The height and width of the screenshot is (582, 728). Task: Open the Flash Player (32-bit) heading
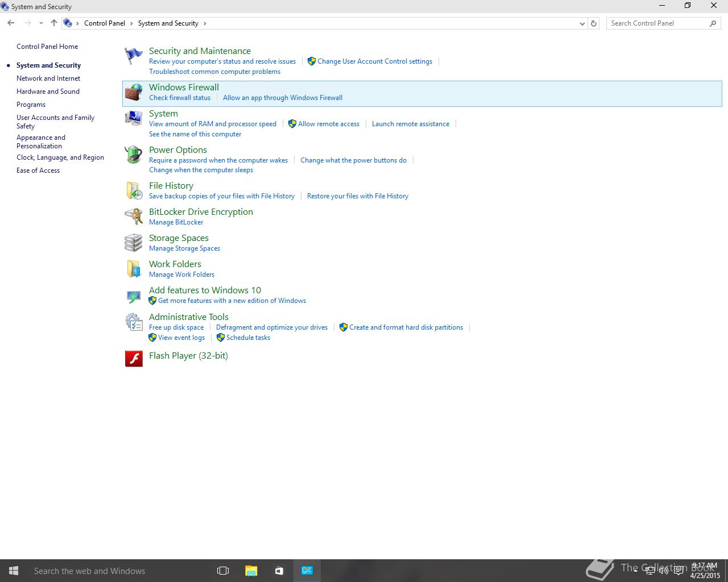[x=188, y=356]
